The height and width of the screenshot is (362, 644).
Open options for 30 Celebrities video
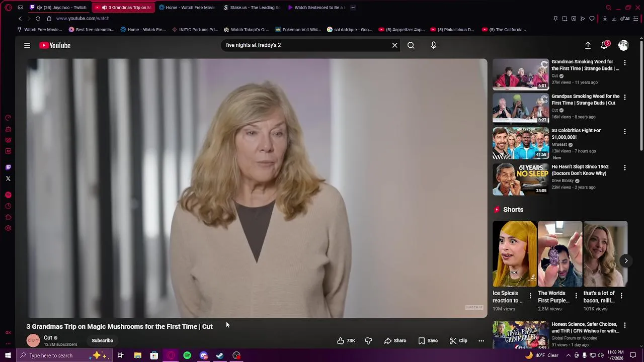tap(625, 132)
